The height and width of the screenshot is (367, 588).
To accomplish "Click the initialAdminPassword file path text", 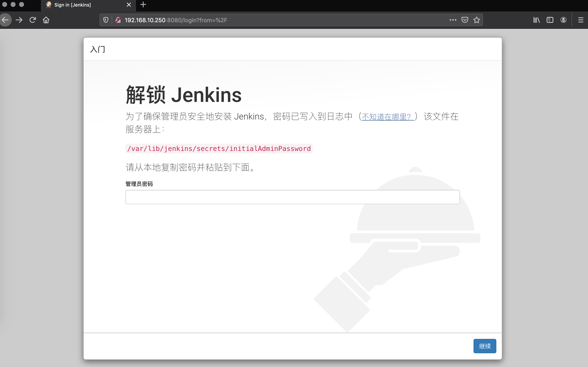I will (x=219, y=149).
